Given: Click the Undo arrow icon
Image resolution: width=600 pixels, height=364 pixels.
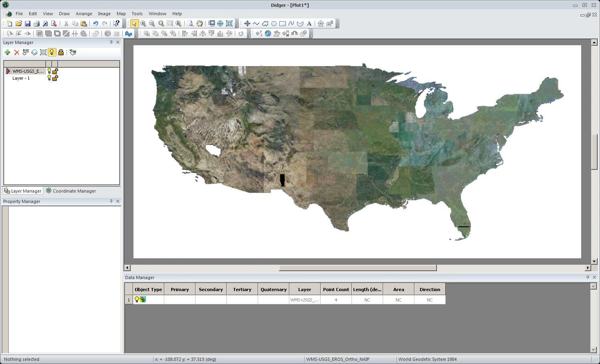Looking at the screenshot, I should [95, 24].
